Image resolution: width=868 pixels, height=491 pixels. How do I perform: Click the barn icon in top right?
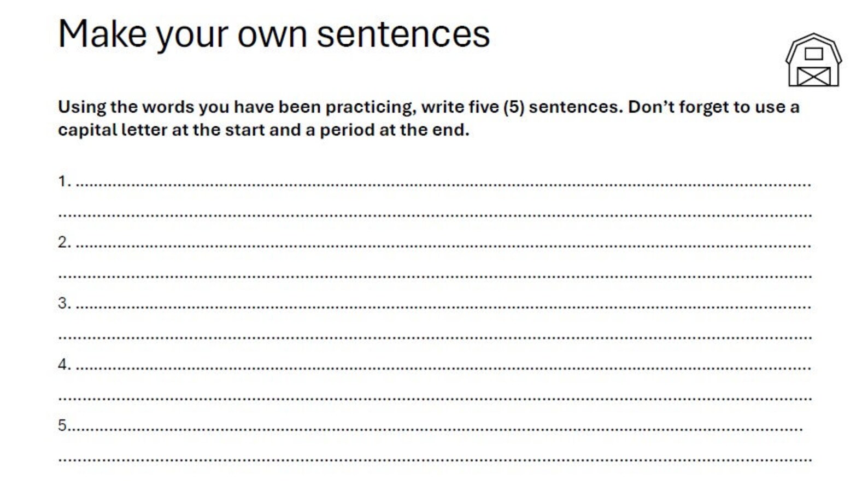coord(813,60)
